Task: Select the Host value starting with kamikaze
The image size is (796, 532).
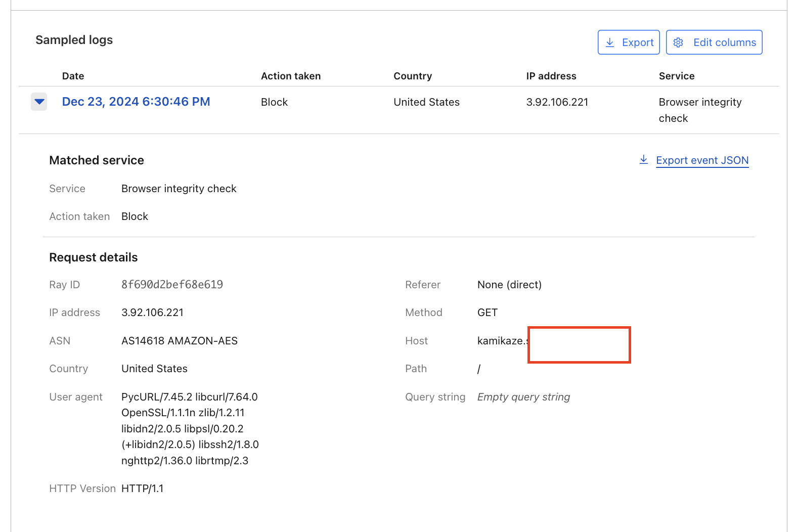Action: (502, 341)
